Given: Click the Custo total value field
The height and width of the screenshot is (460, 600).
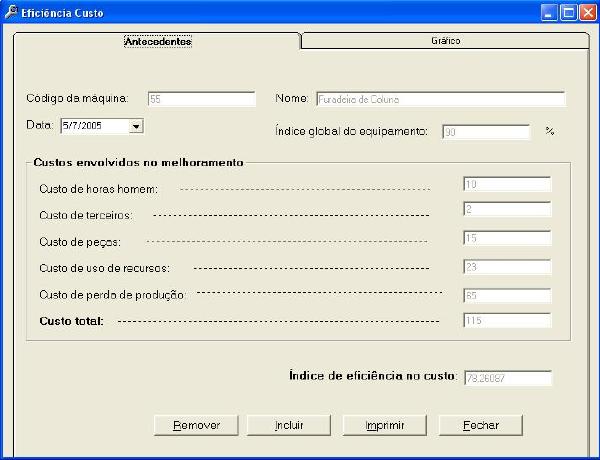Looking at the screenshot, I should [507, 320].
